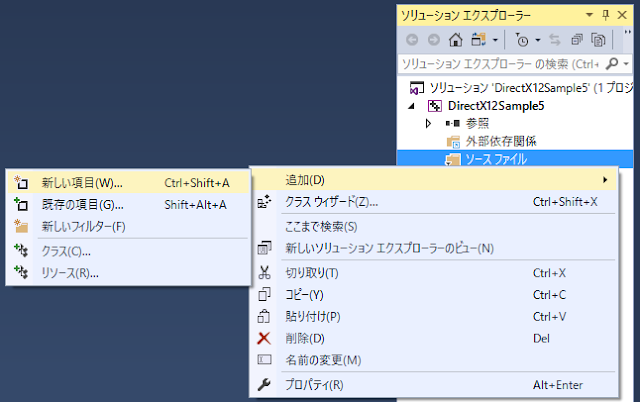640x402 pixels.
Task: Click the Back navigation arrow in Solution Explorer
Action: tap(412, 40)
